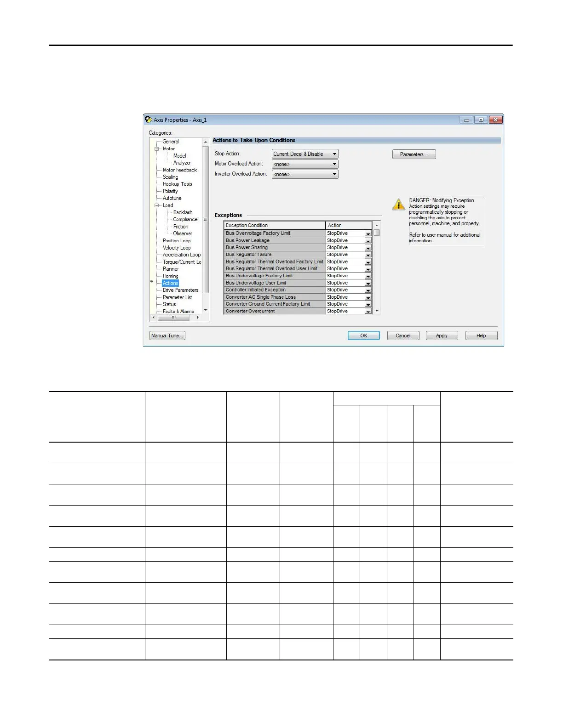Click the Exception Condition column header

(x=275, y=225)
